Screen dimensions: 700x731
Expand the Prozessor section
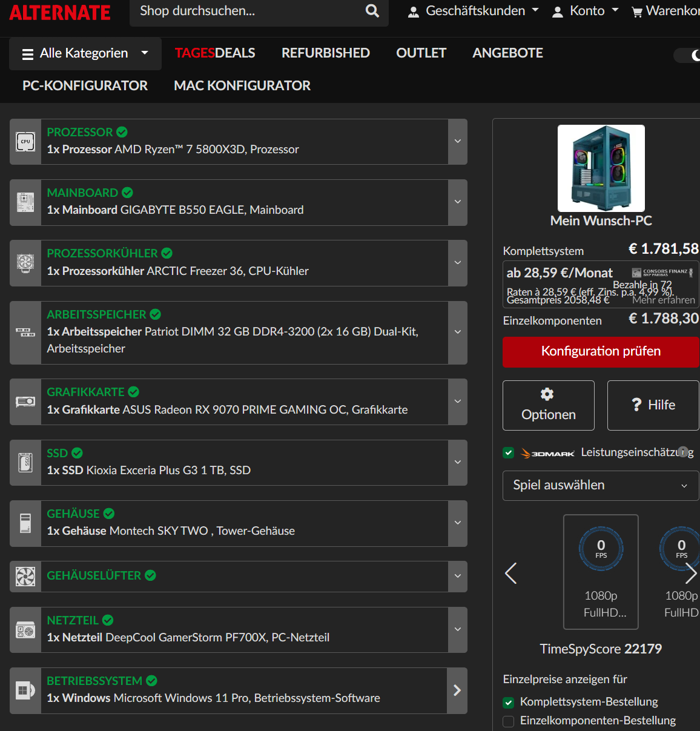point(458,142)
